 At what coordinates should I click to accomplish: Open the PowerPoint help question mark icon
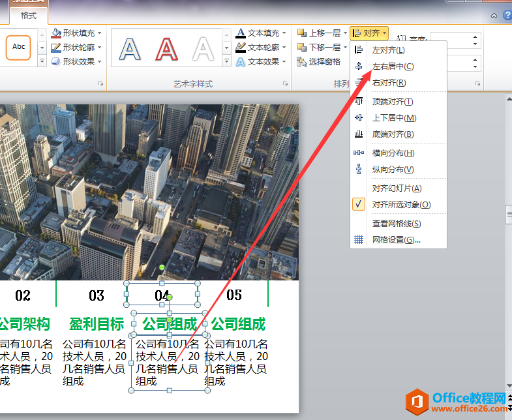tap(507, 14)
